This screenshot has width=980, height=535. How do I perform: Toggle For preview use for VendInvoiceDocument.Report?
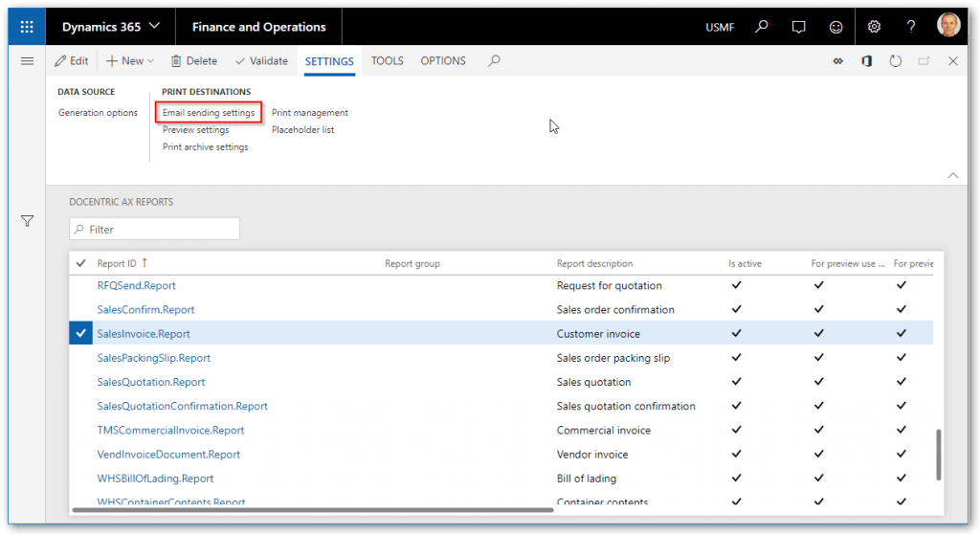coord(819,455)
